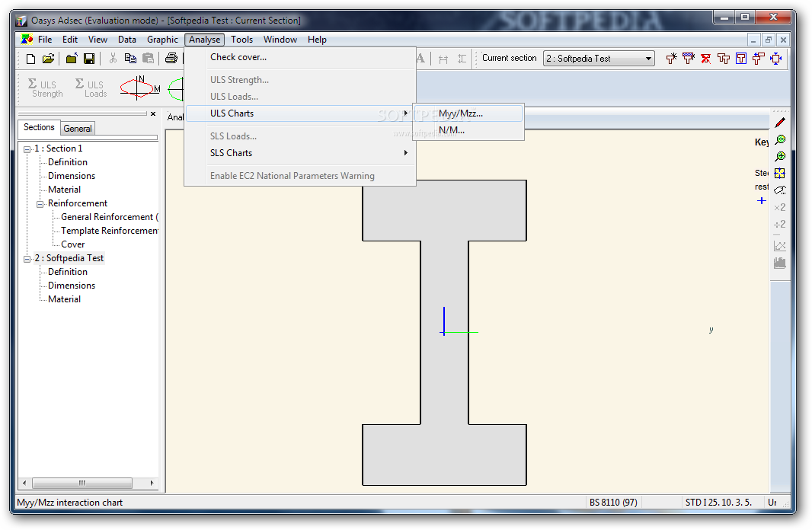Click the Open file folder icon

coord(48,59)
